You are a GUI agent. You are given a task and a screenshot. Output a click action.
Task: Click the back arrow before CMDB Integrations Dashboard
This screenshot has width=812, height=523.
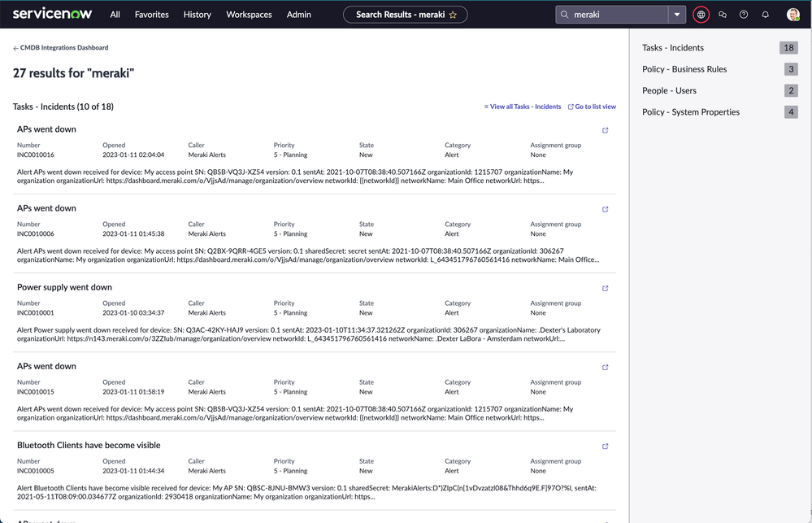pos(15,48)
